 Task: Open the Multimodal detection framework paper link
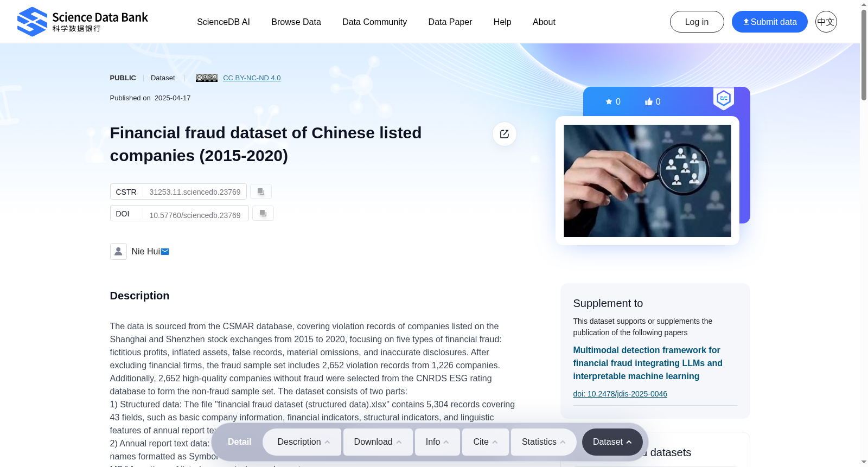[648, 363]
